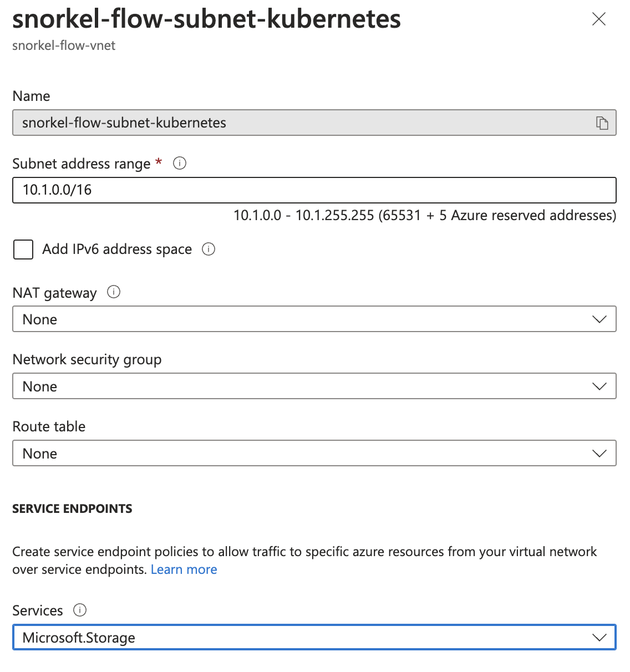Click the snorkel-flow-vnet subtitle text
The height and width of the screenshot is (672, 630).
click(x=64, y=45)
